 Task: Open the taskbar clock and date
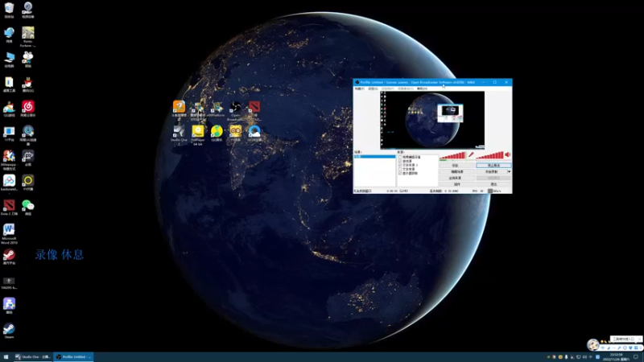[x=616, y=357]
